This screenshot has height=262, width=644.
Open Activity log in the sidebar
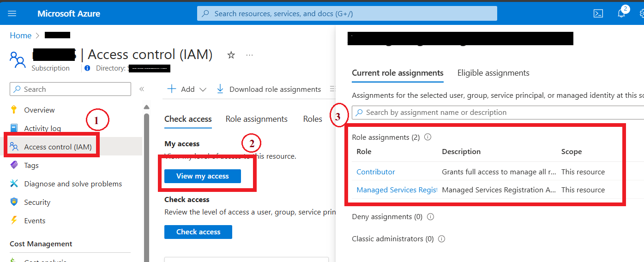42,128
